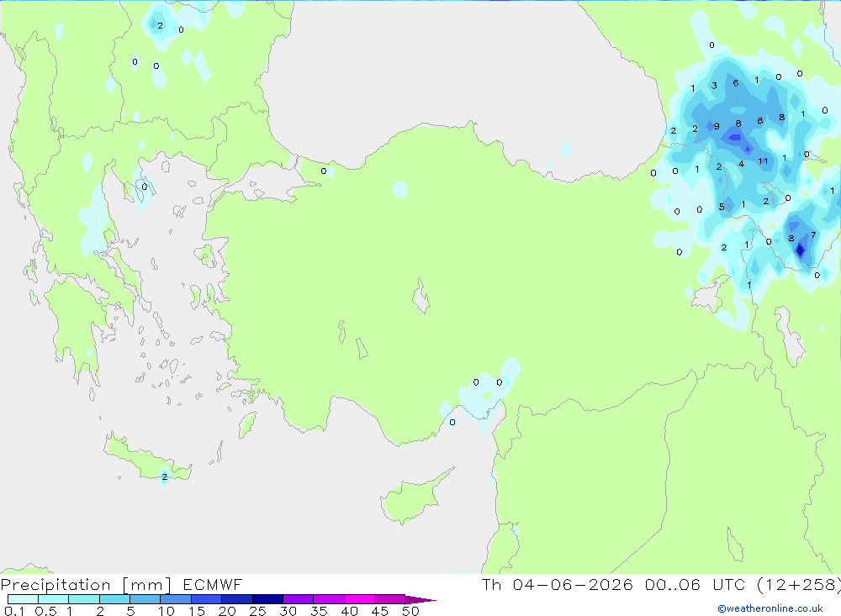Click the '5' precipitation value on map
841x616 pixels.
point(722,207)
